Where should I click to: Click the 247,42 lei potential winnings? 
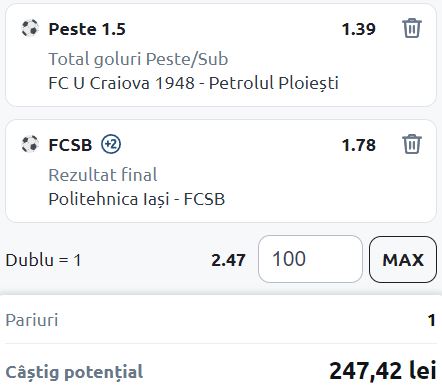click(383, 371)
